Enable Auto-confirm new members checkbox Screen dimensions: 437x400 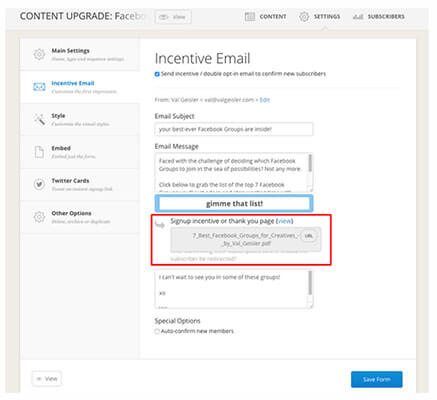157,331
